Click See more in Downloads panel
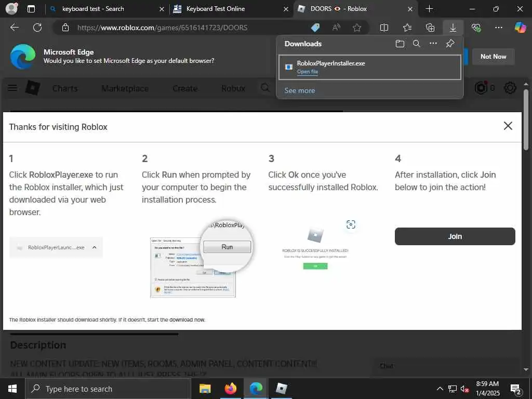Viewport: 532px width, 399px height. [300, 90]
